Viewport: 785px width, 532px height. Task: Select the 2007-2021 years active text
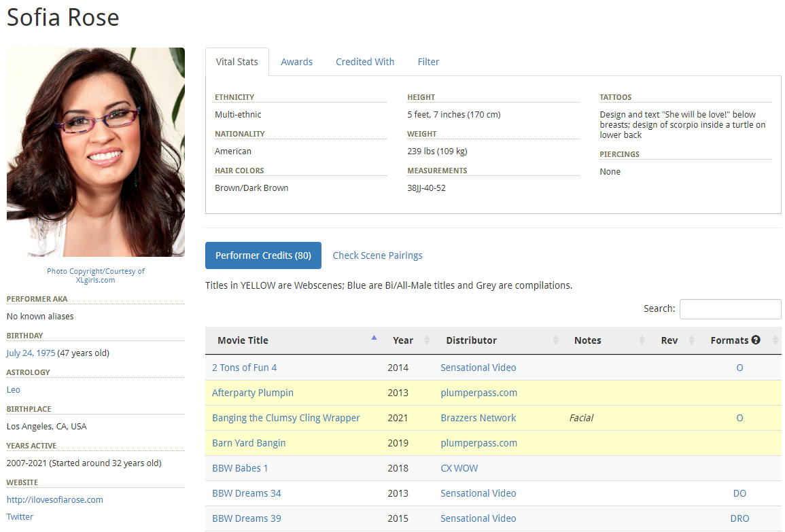(x=84, y=463)
